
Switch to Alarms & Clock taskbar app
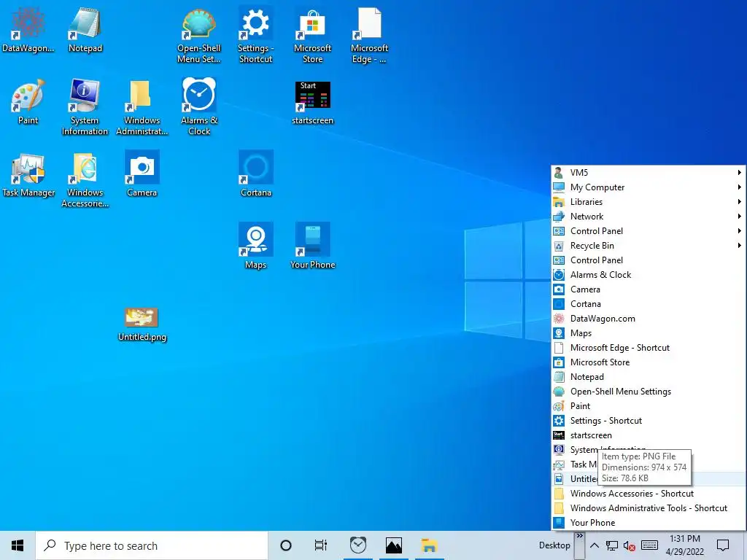tap(357, 545)
